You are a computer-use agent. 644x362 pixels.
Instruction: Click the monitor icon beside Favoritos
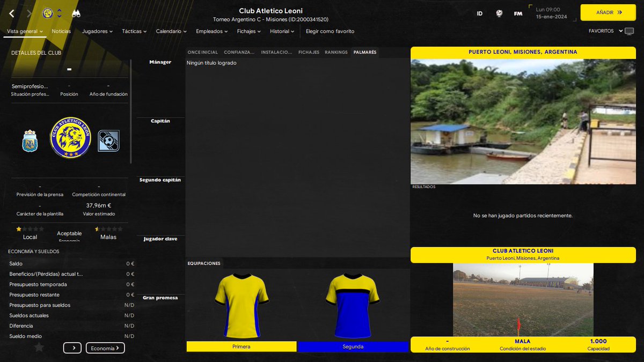[x=630, y=31]
